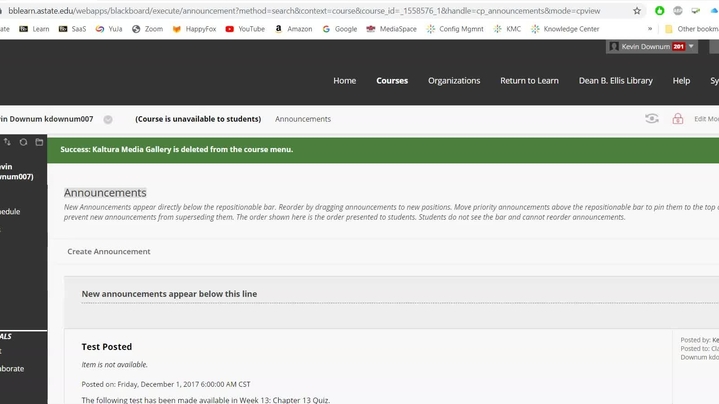Image resolution: width=719 pixels, height=404 pixels.
Task: Bookmark this page with the star icon
Action: tap(637, 11)
